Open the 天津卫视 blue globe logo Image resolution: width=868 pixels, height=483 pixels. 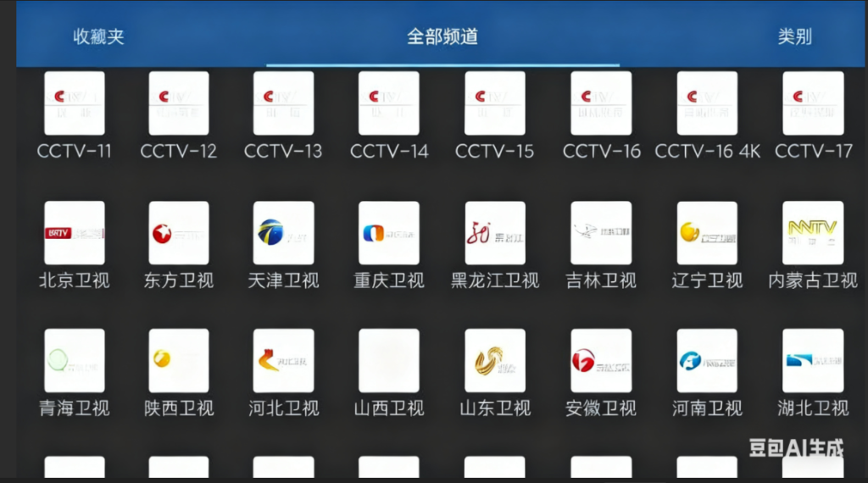[283, 233]
